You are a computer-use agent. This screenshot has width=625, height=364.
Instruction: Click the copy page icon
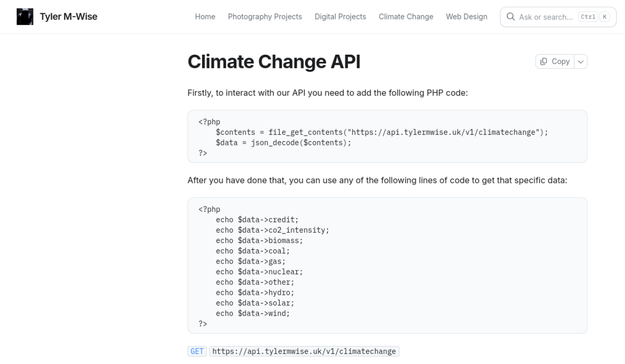pyautogui.click(x=544, y=61)
